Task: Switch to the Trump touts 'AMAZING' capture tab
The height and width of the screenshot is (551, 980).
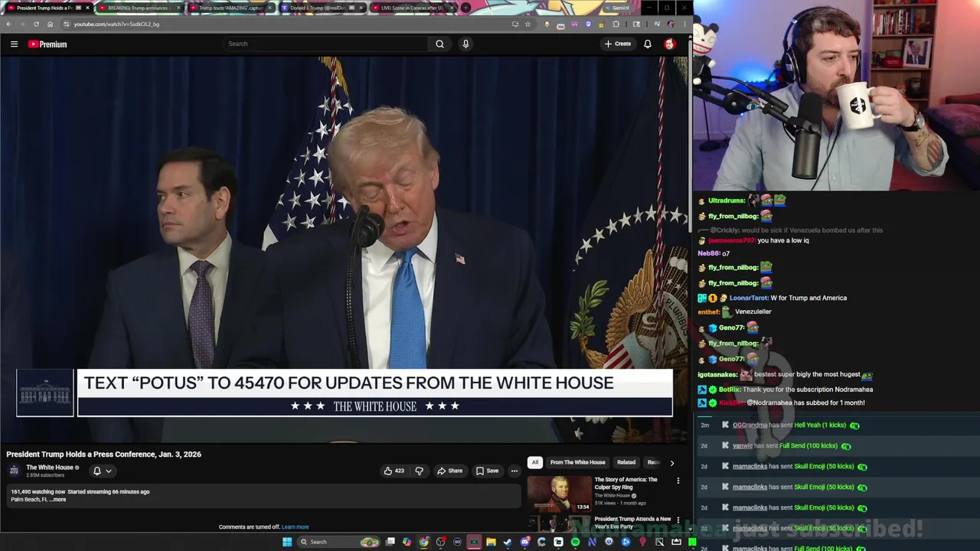Action: pyautogui.click(x=230, y=8)
